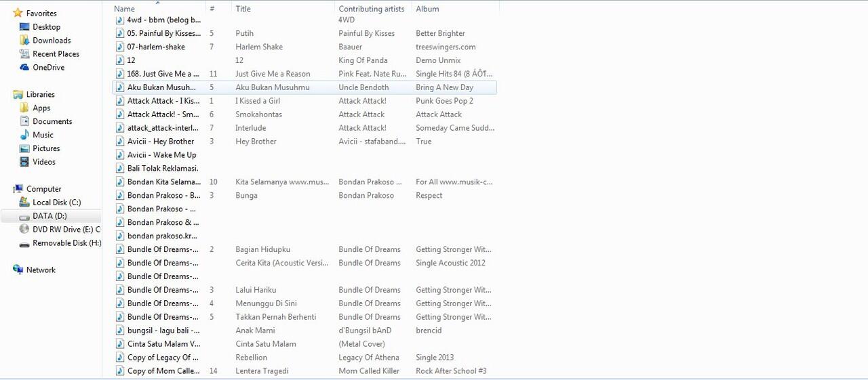Select DATA (D:) drive in navigation pane
Screen dimensions: 868x380
[x=50, y=216]
